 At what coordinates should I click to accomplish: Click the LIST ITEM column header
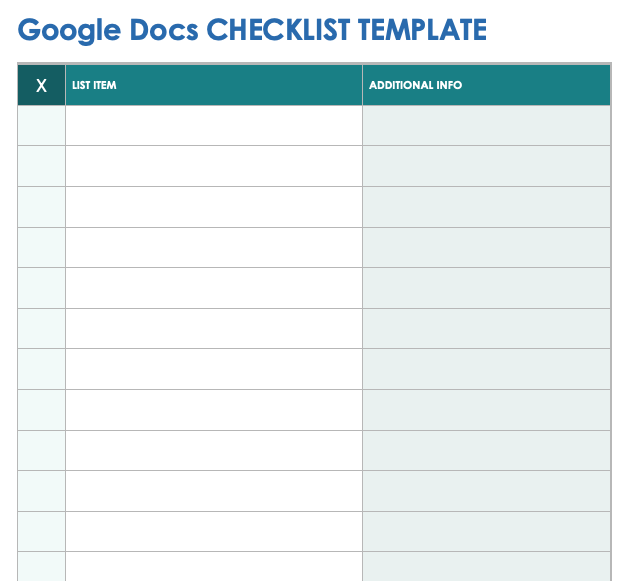tap(214, 85)
